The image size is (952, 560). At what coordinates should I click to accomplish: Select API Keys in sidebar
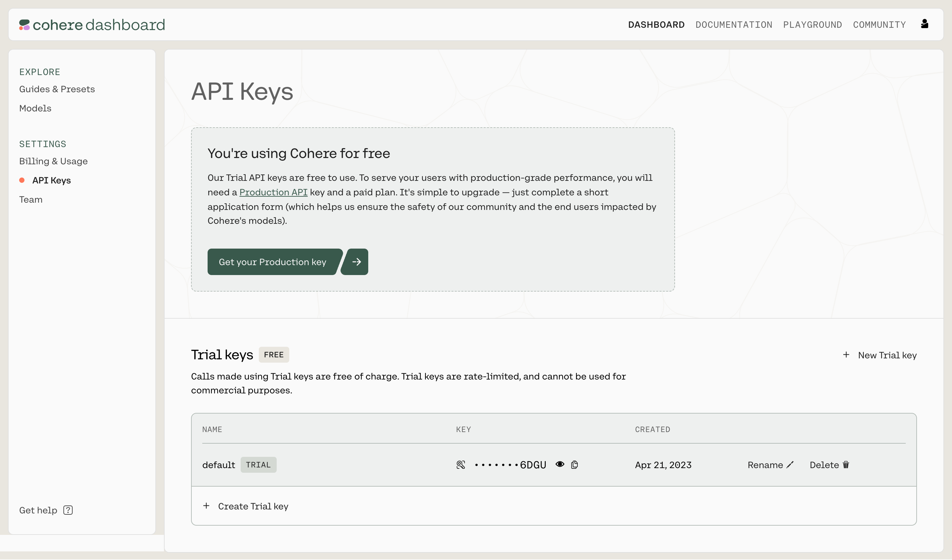[51, 180]
